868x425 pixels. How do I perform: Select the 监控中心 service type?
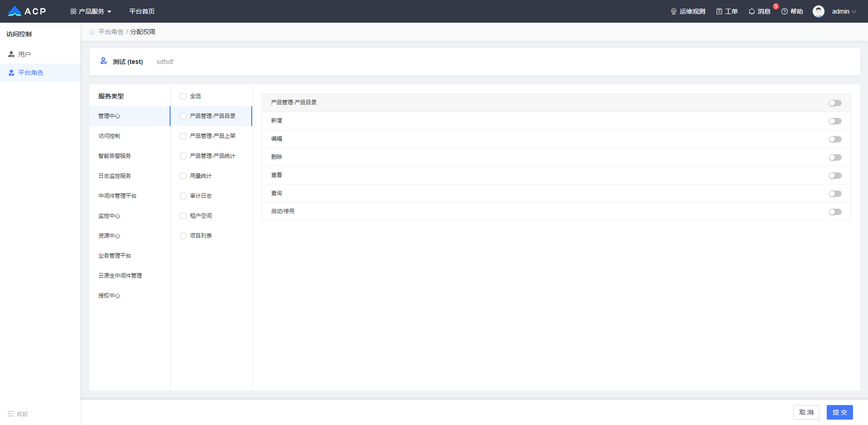point(130,216)
